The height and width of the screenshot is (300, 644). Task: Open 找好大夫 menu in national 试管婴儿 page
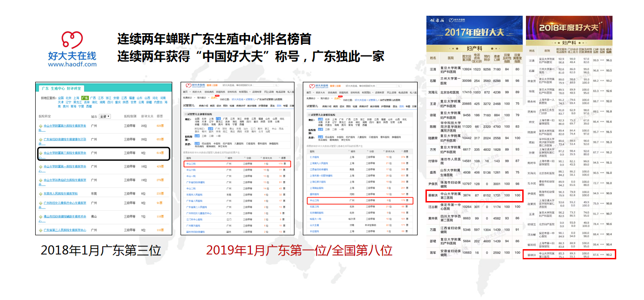click(320, 92)
